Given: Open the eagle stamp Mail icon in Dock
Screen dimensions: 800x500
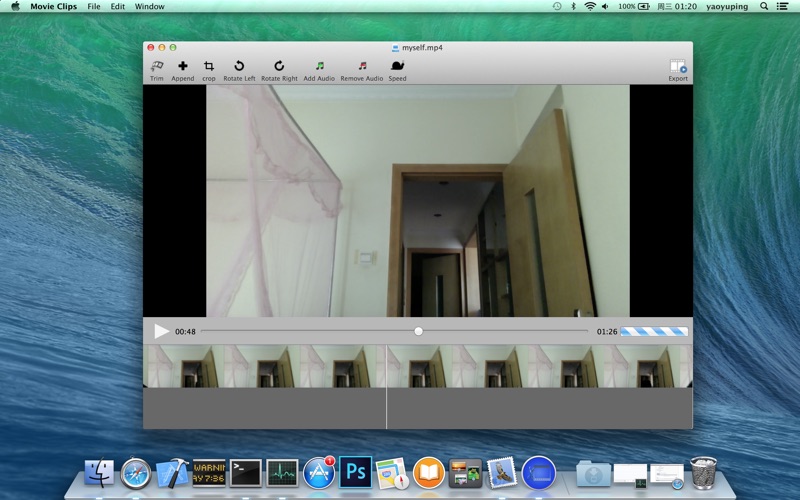Looking at the screenshot, I should pos(502,473).
